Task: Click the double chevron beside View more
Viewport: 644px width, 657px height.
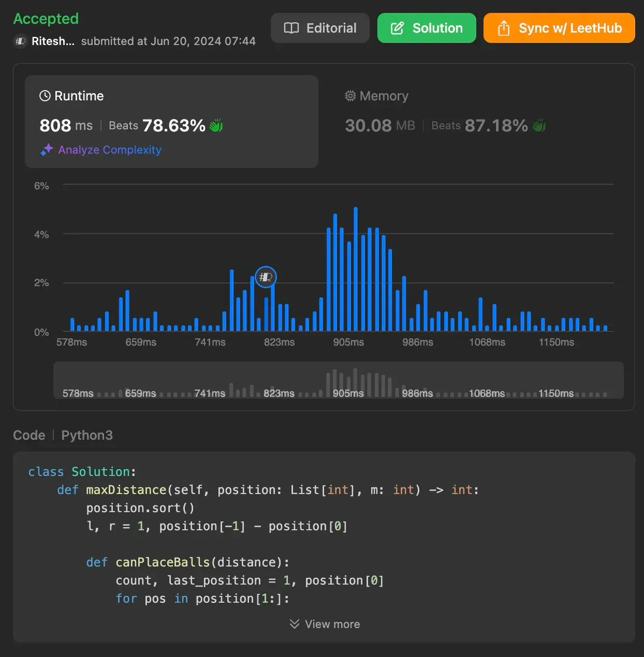Action: tap(294, 624)
